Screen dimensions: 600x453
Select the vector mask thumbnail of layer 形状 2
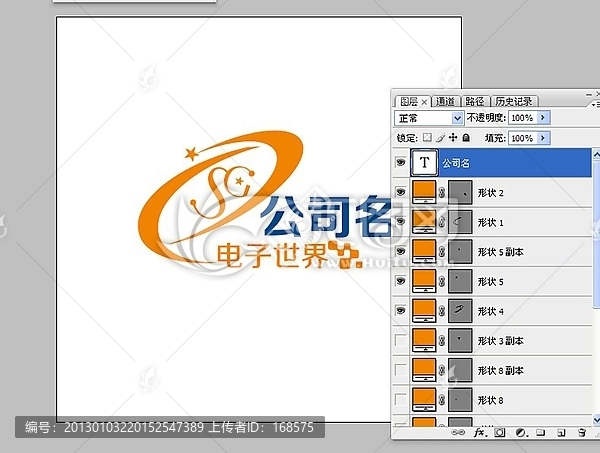[460, 192]
